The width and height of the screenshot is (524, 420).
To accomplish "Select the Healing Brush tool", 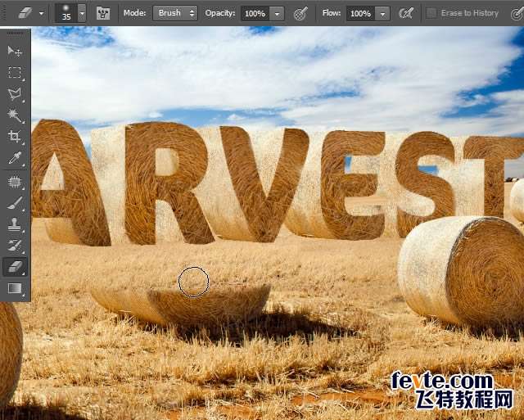I will pyautogui.click(x=15, y=182).
